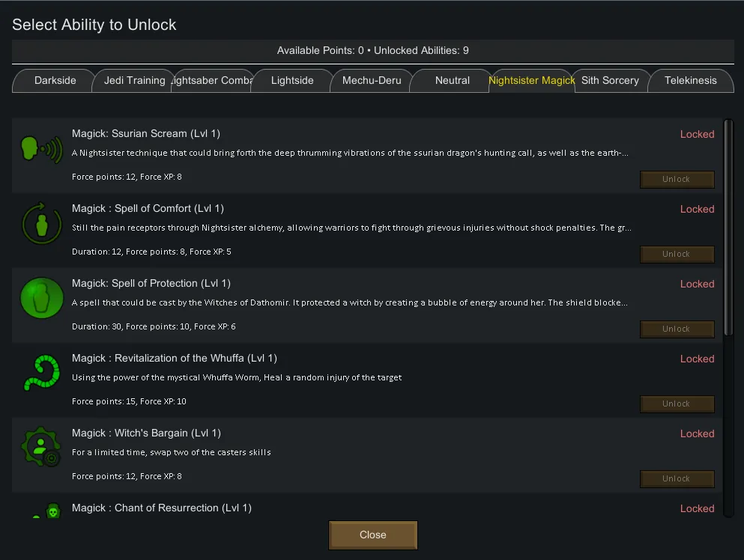Click the Whuffa worm ability icon
The height and width of the screenshot is (560, 744).
coord(41,373)
